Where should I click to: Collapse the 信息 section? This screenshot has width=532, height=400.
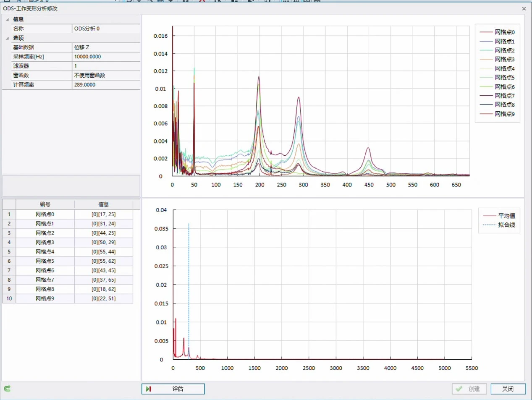click(x=7, y=19)
